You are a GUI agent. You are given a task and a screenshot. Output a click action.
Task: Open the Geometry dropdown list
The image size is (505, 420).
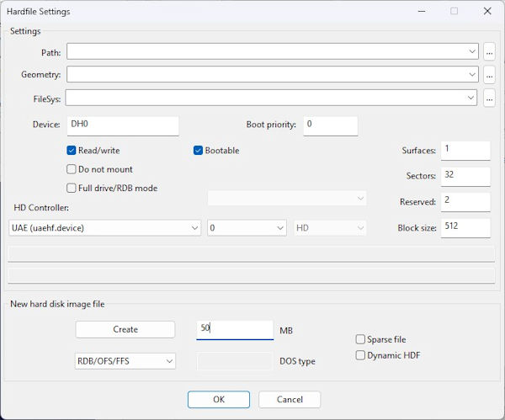472,75
